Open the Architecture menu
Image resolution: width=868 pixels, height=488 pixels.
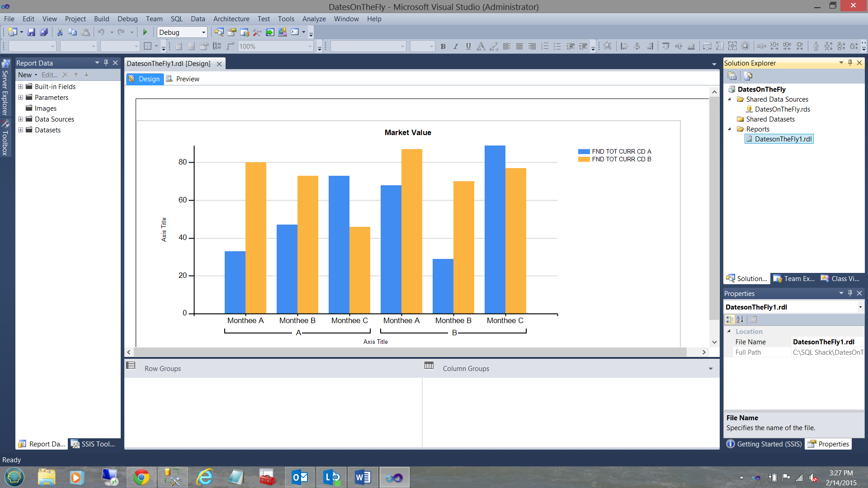click(x=231, y=19)
